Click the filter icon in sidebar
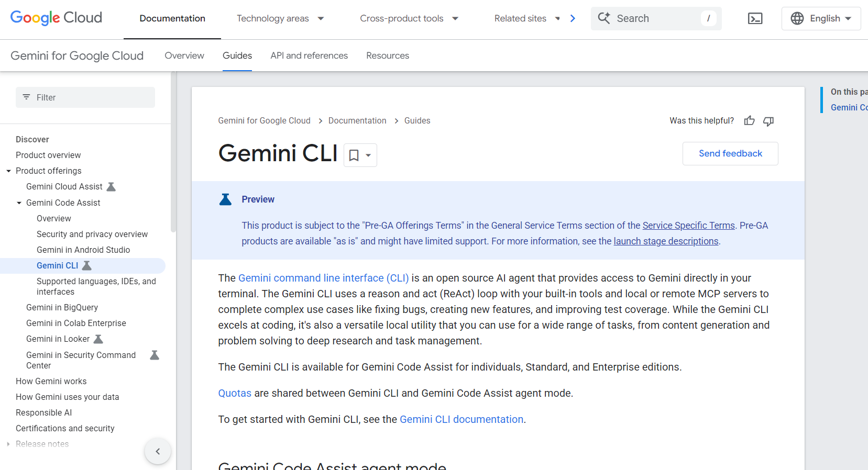This screenshot has height=470, width=868. [26, 97]
